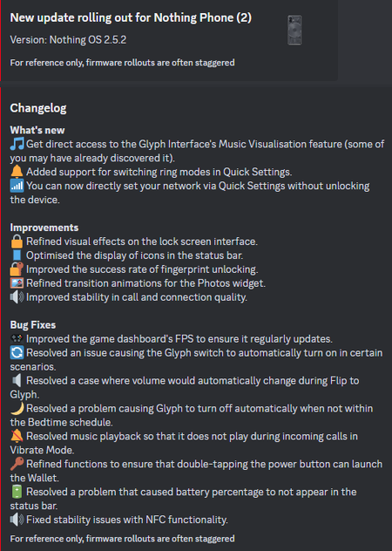The height and width of the screenshot is (551, 392).
Task: Click the blue refresh arrows emoji
Action: pos(17,353)
